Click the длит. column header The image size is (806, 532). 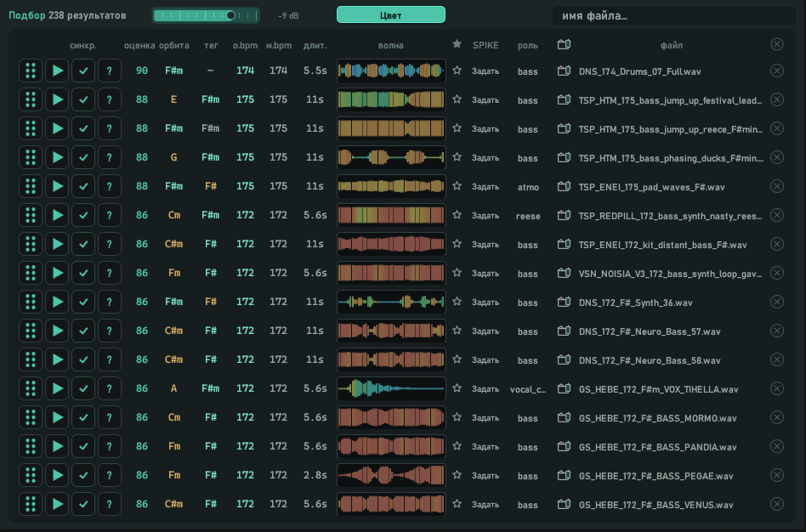315,45
